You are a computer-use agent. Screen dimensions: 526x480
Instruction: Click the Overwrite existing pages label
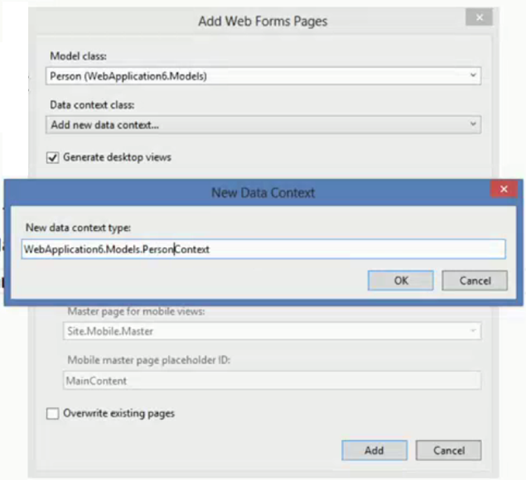pyautogui.click(x=119, y=414)
